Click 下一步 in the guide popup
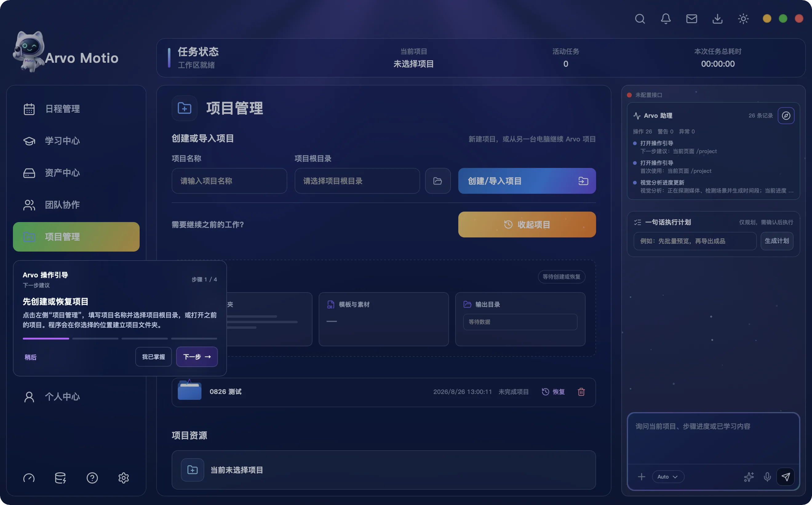The height and width of the screenshot is (505, 812). pos(197,357)
